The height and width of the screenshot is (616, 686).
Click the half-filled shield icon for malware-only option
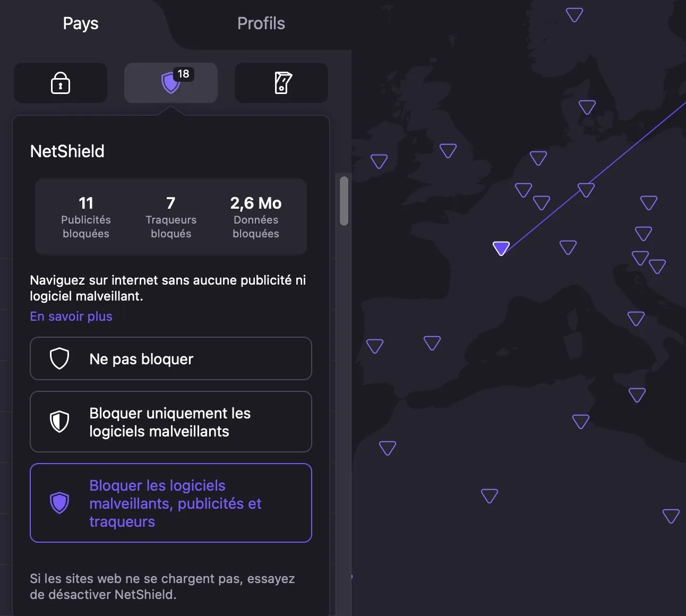coord(59,422)
